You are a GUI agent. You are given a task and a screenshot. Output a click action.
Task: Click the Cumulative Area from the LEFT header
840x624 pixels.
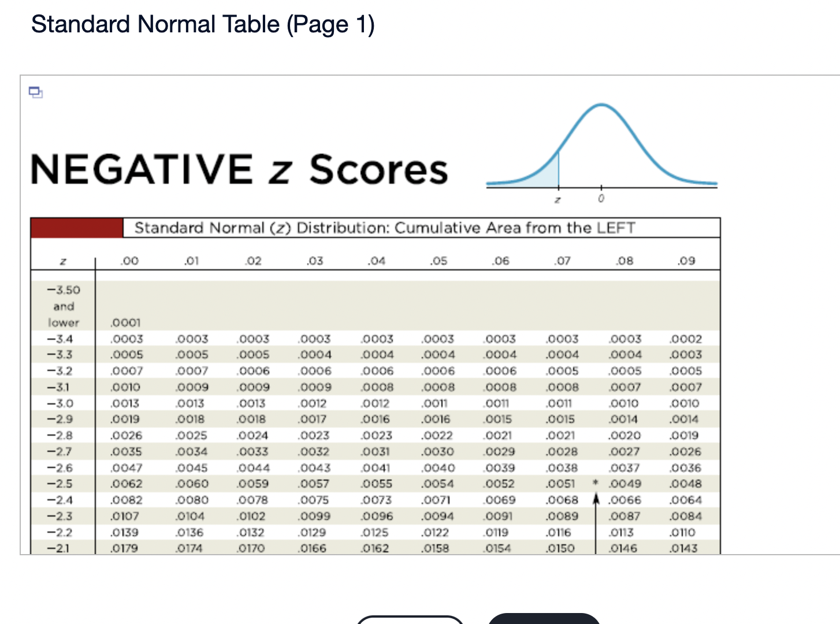[x=385, y=228]
